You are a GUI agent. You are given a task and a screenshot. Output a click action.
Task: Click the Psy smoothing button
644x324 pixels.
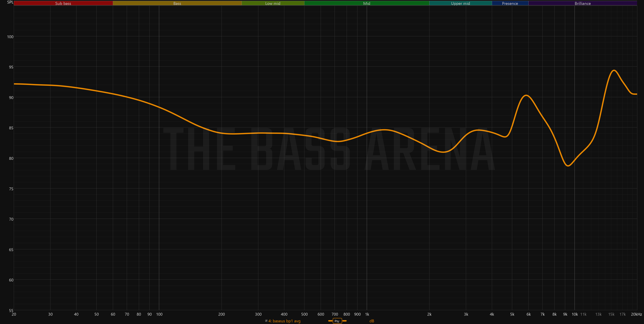(337, 321)
